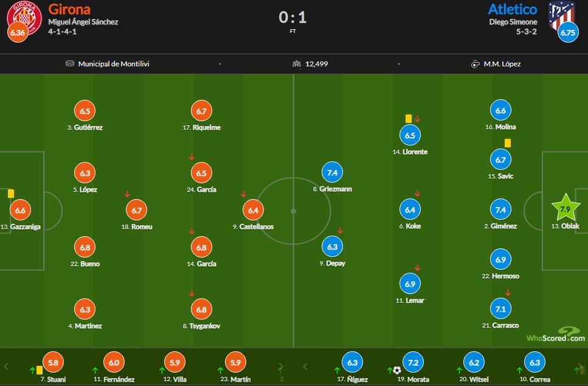This screenshot has width=588, height=386.
Task: Click the attendance crowd icon
Action: pos(297,63)
